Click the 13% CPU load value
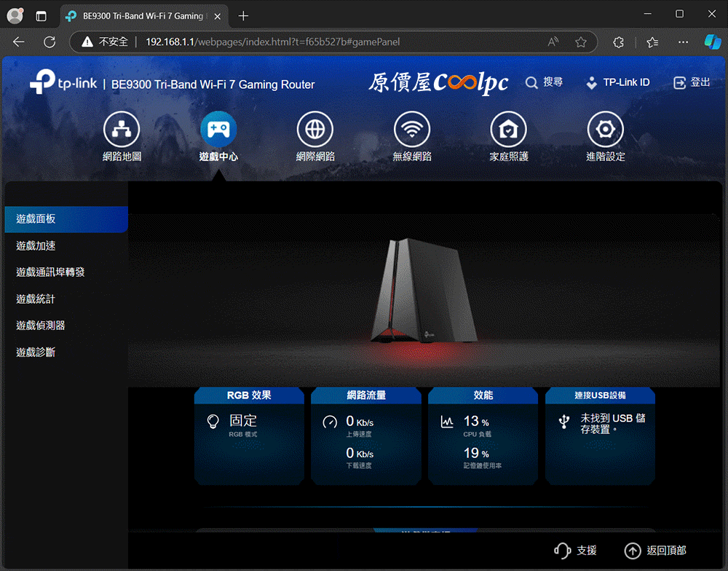 click(x=476, y=422)
